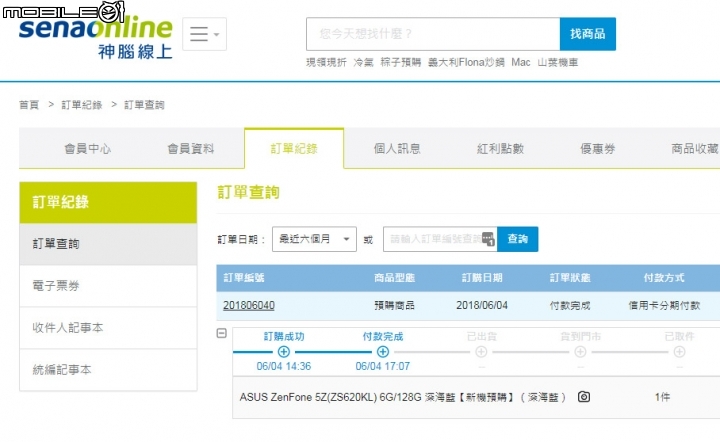Open the 現領現折 suggested keyword
This screenshot has height=442, width=720.
(x=326, y=62)
